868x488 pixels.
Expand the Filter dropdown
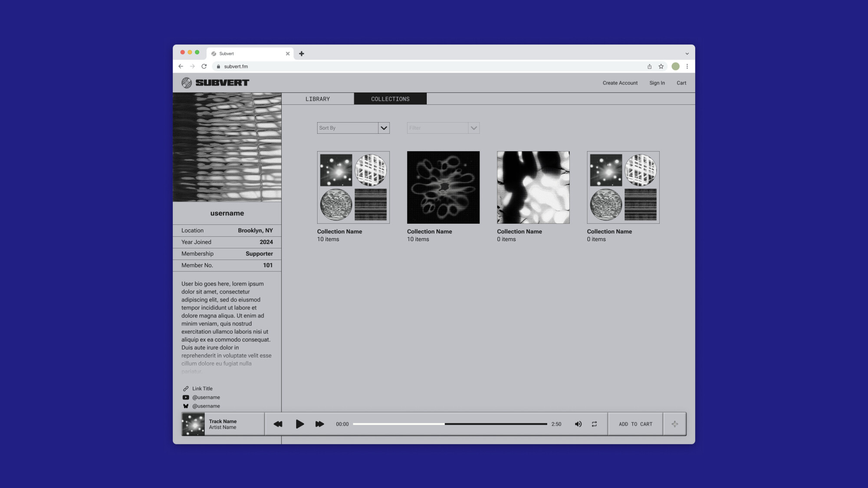point(473,128)
